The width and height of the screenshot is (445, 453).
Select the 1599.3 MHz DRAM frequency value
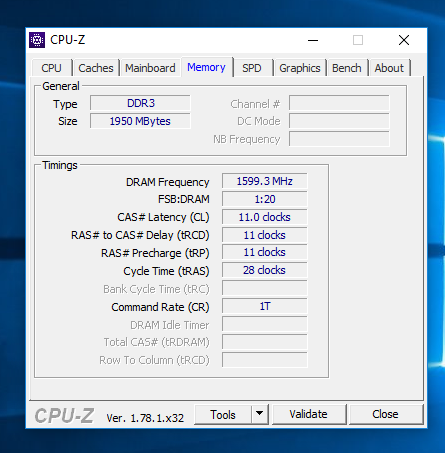[265, 181]
